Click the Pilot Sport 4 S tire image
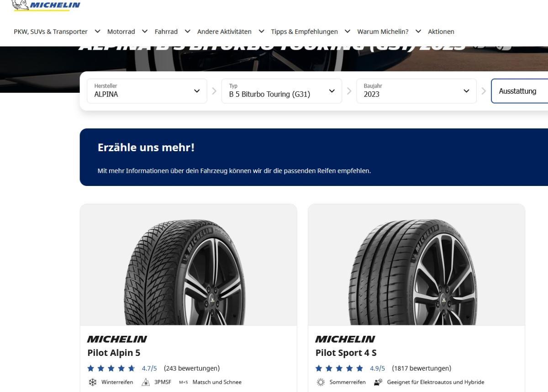This screenshot has height=392, width=548. point(416,272)
